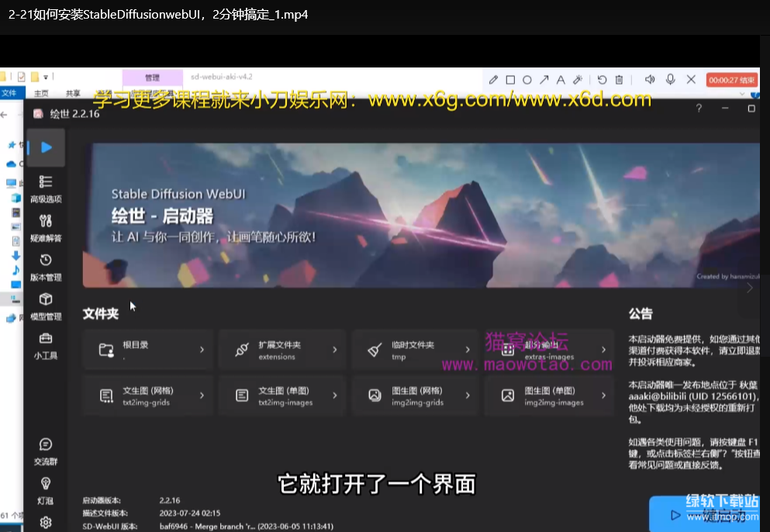Open 模型管理 model management
770x532 pixels.
[46, 307]
